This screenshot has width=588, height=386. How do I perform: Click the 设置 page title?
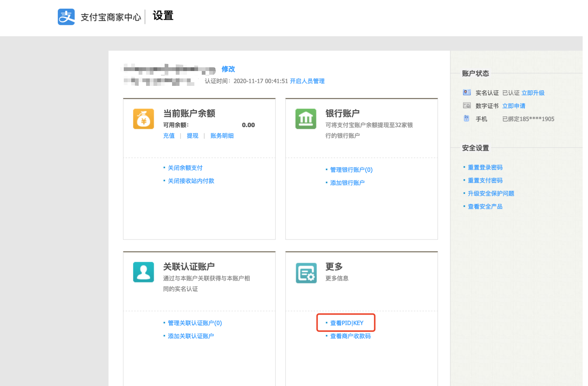163,16
